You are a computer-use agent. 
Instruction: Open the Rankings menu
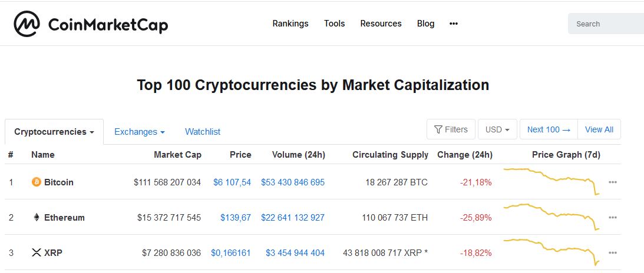[290, 24]
